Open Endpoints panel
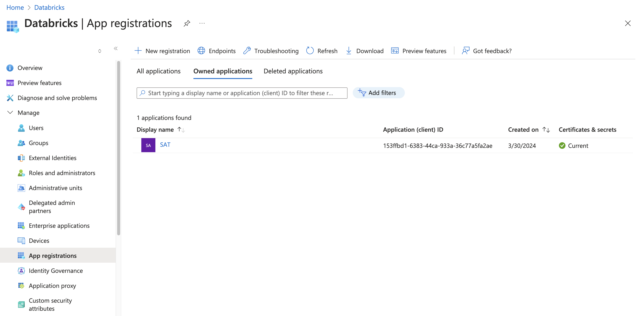The width and height of the screenshot is (644, 316). 216,51
